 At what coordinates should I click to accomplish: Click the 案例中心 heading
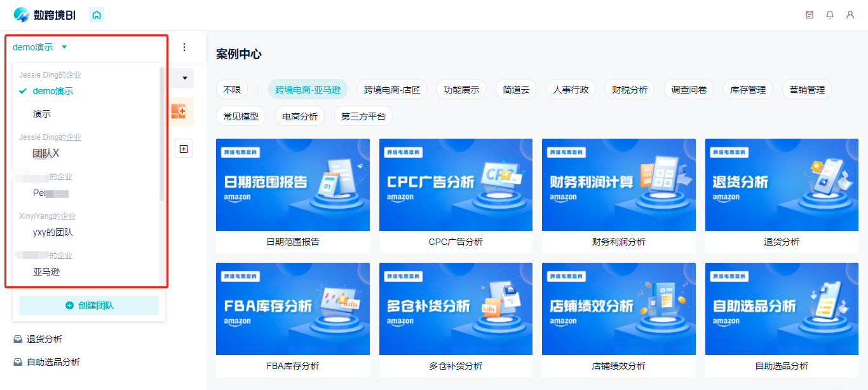click(238, 54)
